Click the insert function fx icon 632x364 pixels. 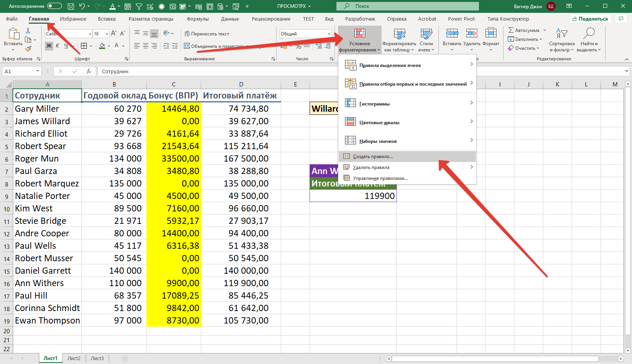coord(89,71)
